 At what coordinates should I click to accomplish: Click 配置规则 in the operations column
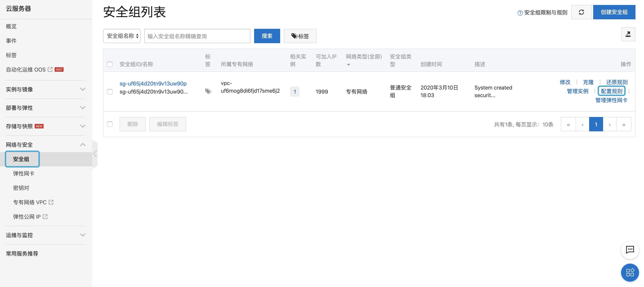click(x=611, y=91)
